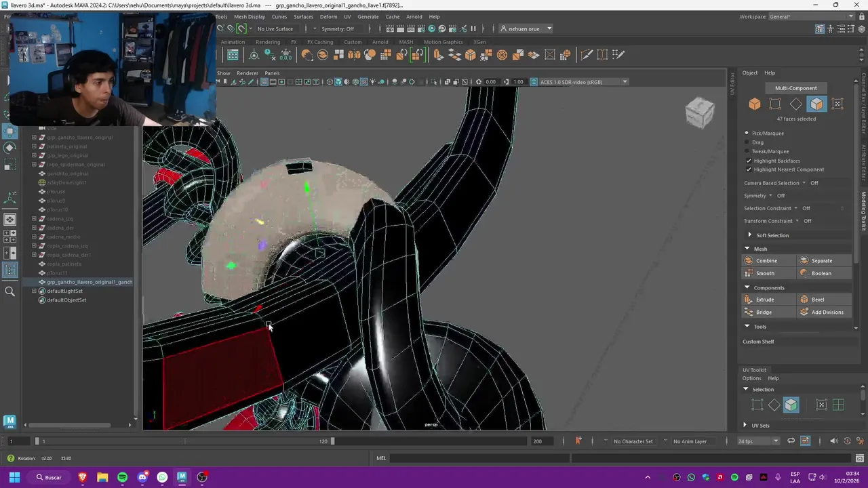
Task: Select face selection mode in Modeling Toolkit
Action: [x=816, y=104]
